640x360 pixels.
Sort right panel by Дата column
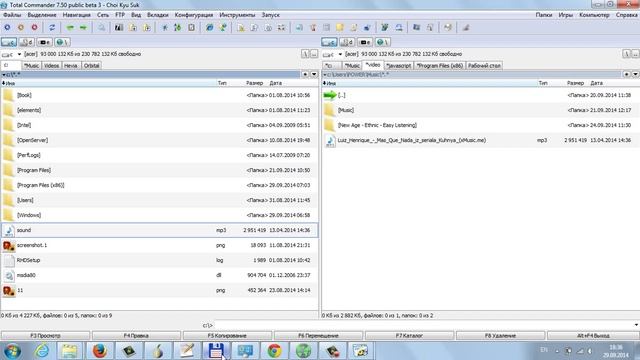(x=596, y=83)
